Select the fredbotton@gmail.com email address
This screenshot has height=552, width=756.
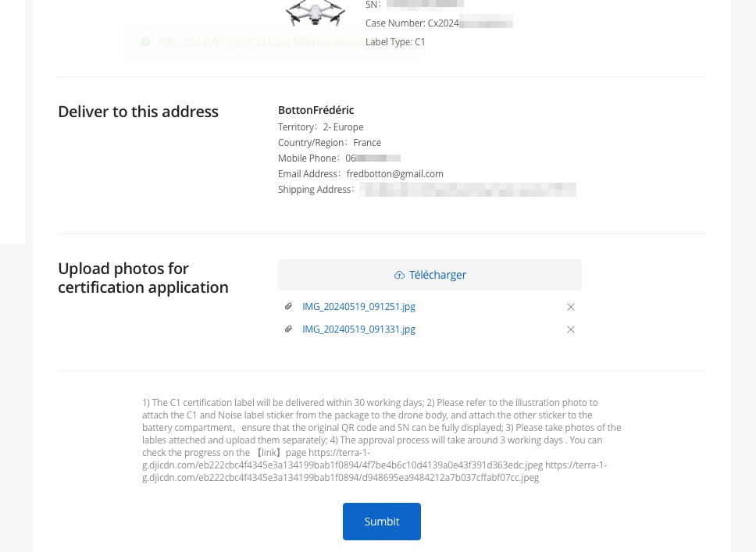point(395,173)
